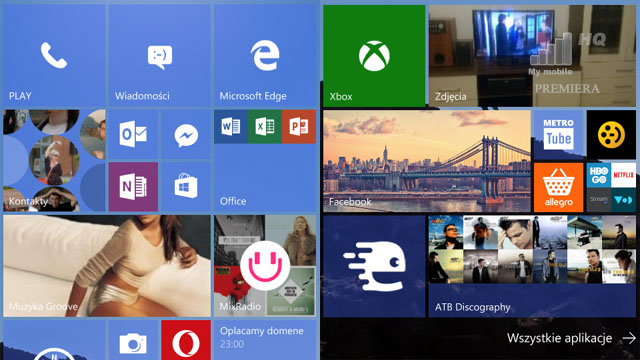640x360 pixels.
Task: Open PowerPoint in the Office folder
Action: 299,127
